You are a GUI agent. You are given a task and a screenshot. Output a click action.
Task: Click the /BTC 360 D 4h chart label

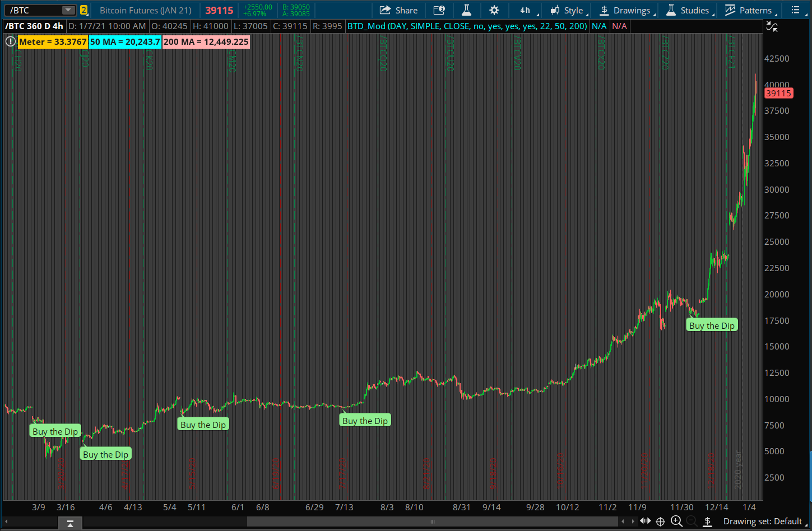click(x=34, y=26)
